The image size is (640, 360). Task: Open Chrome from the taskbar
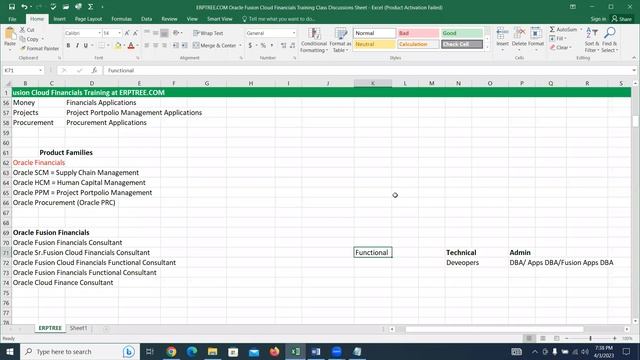171,351
